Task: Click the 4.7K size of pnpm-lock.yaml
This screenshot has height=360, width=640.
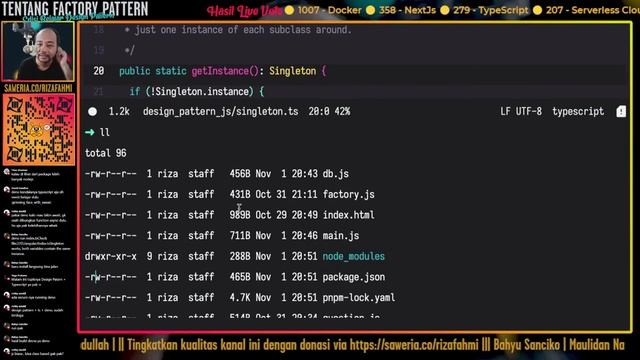Action: pyautogui.click(x=240, y=298)
